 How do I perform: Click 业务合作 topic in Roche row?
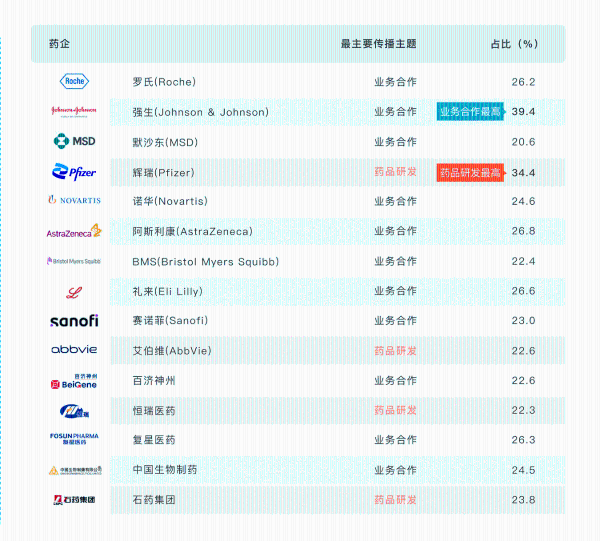click(x=395, y=82)
